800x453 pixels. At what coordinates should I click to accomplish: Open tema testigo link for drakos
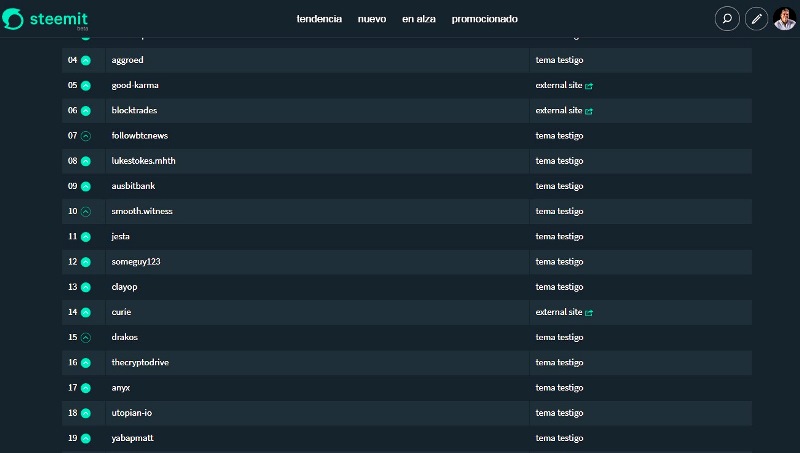559,337
